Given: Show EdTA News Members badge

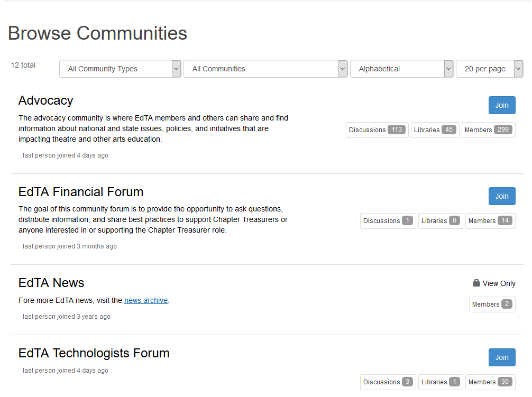Looking at the screenshot, I should click(x=492, y=304).
